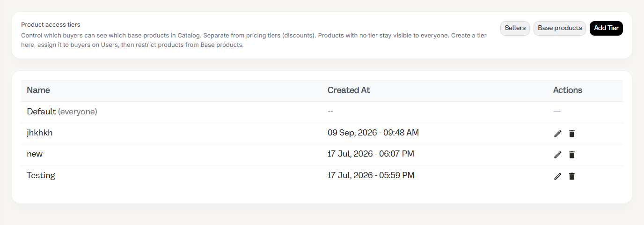Image resolution: width=644 pixels, height=225 pixels.
Task: Click date 17 Jul, 2026 - 05:59 PM
Action: pyautogui.click(x=371, y=175)
